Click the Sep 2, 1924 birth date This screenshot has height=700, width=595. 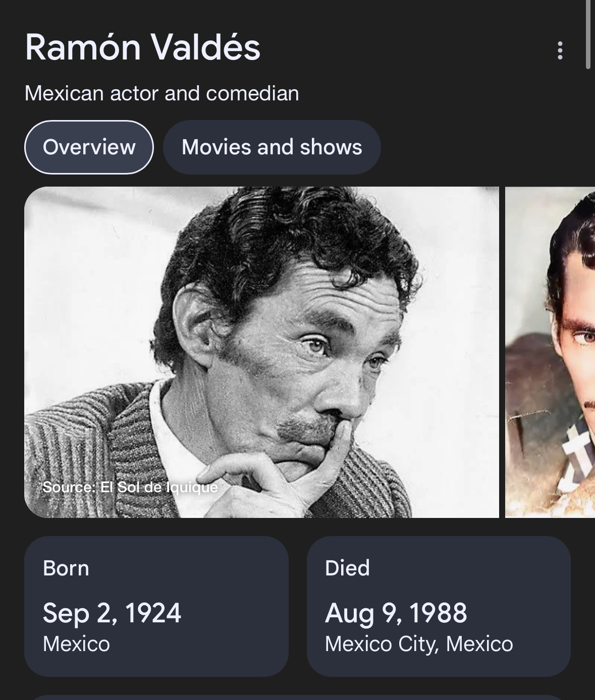[x=112, y=613]
